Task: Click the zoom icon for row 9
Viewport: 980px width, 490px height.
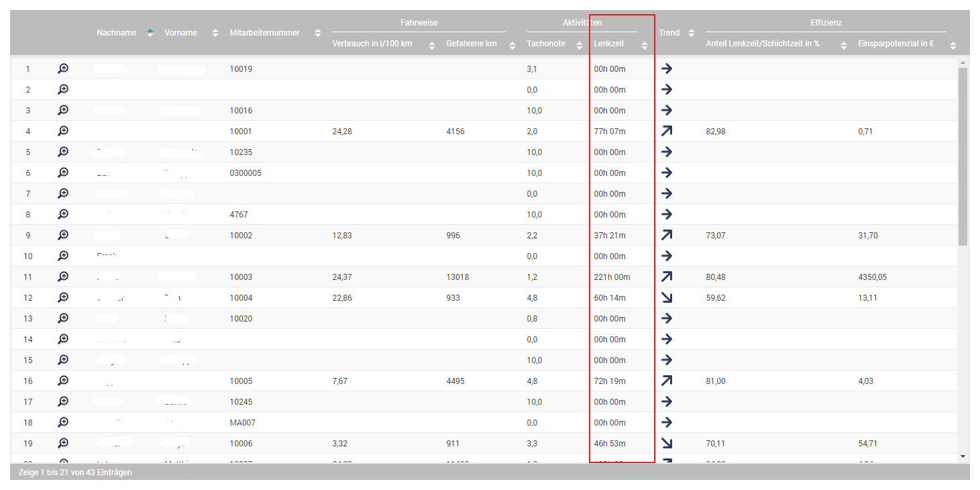Action: [x=63, y=235]
